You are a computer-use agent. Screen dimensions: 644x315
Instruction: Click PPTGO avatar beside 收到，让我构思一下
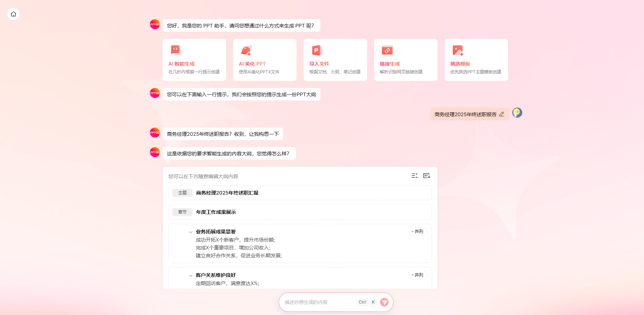(x=155, y=133)
